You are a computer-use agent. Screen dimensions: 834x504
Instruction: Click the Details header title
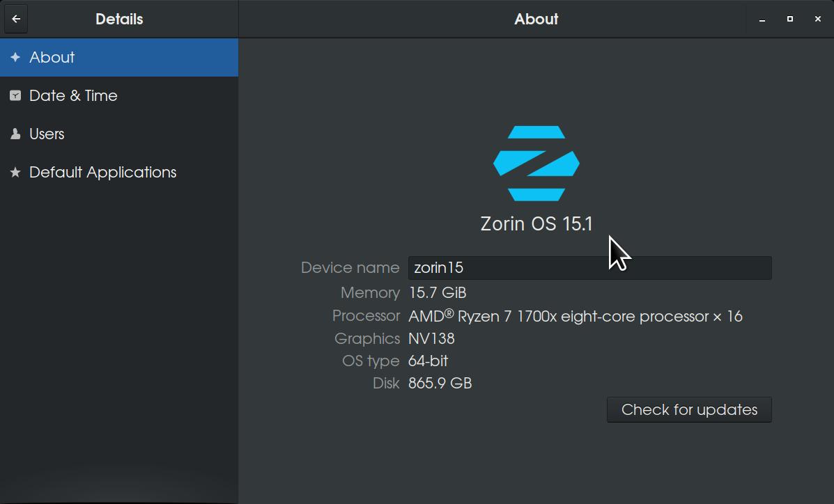pyautogui.click(x=119, y=19)
